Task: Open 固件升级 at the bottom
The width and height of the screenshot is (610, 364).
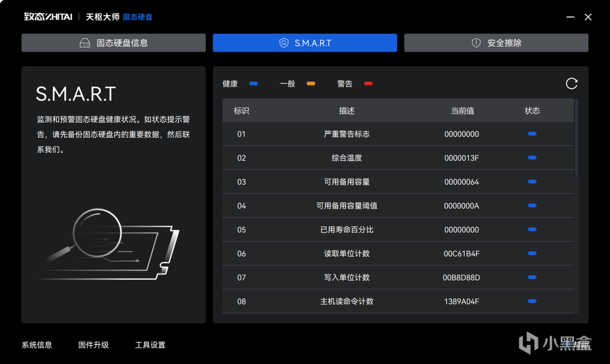Action: coord(93,345)
